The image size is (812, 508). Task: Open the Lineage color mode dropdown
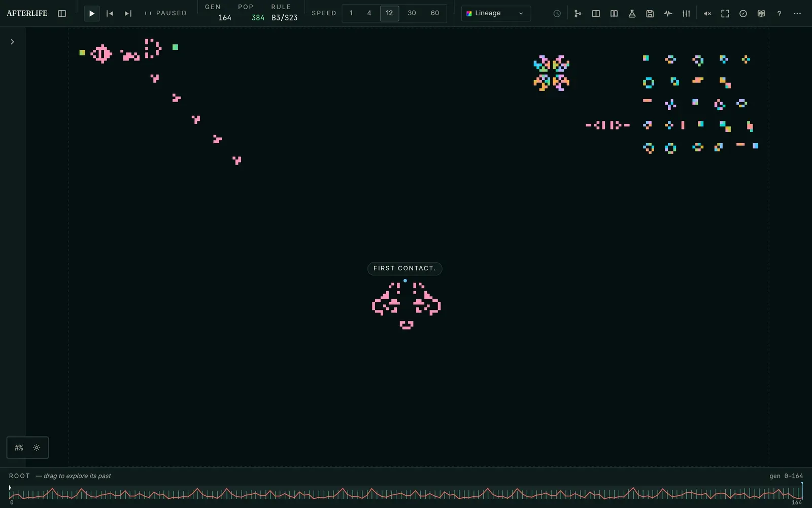(x=496, y=13)
